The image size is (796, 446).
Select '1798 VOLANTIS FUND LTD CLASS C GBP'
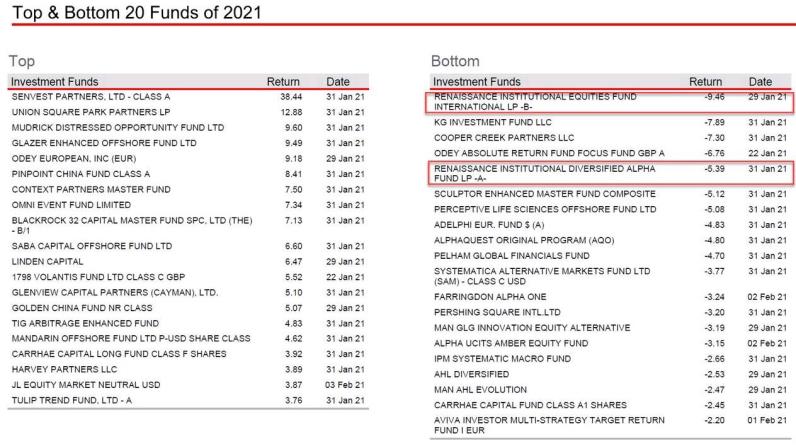click(98, 277)
